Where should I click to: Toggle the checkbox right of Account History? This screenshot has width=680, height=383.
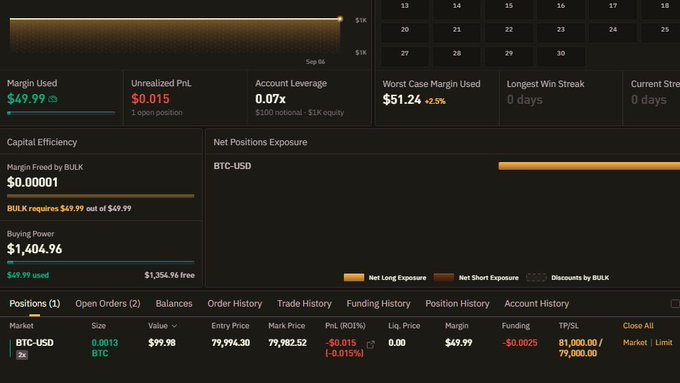pyautogui.click(x=675, y=304)
